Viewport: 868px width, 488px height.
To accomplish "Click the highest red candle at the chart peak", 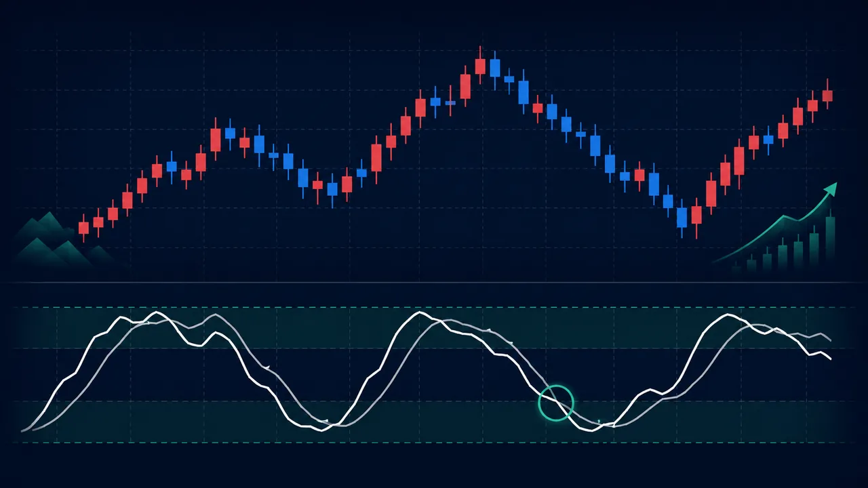I will point(480,66).
